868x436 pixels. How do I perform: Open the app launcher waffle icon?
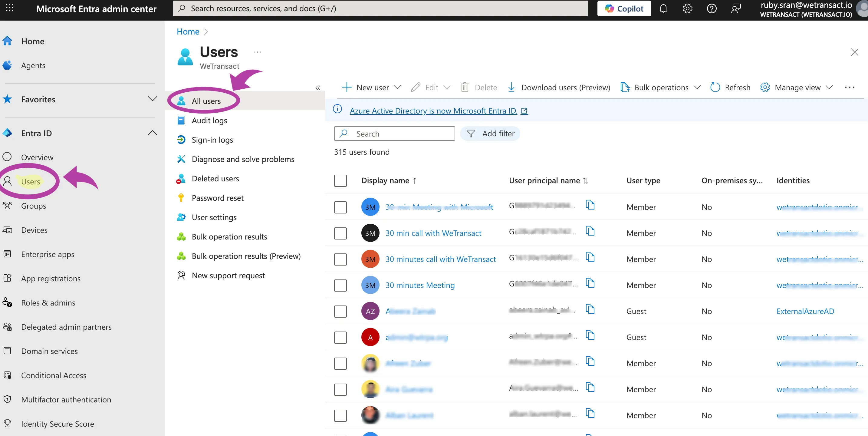(x=10, y=8)
